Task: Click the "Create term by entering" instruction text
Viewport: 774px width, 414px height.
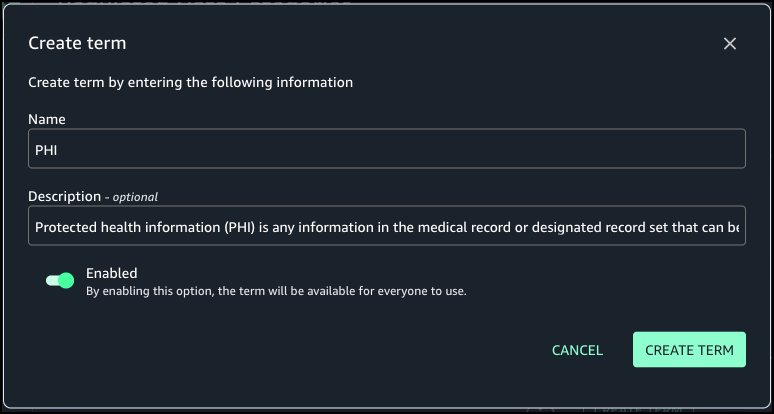Action: click(x=190, y=82)
